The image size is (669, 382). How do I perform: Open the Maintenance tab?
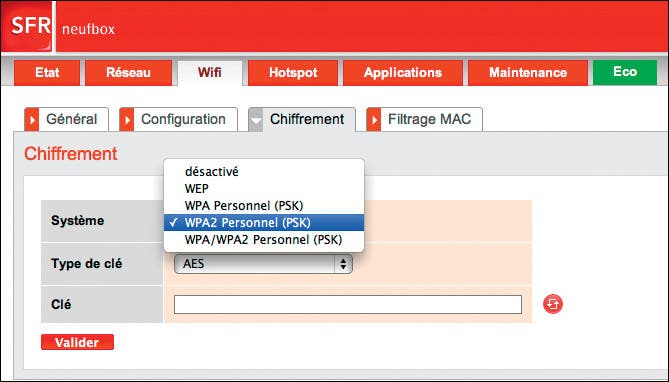528,73
